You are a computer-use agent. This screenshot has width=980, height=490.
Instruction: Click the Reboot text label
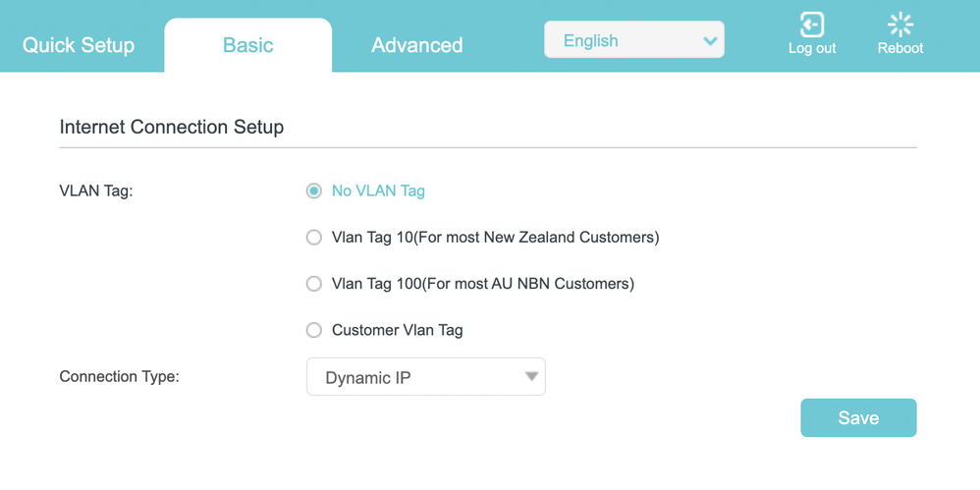899,48
